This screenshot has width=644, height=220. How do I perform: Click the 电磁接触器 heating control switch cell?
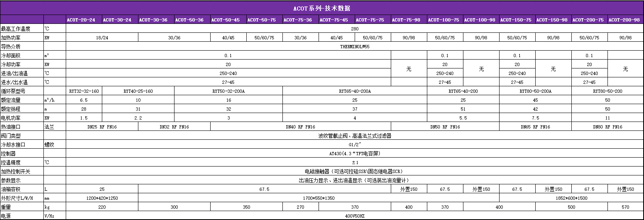(x=355, y=171)
